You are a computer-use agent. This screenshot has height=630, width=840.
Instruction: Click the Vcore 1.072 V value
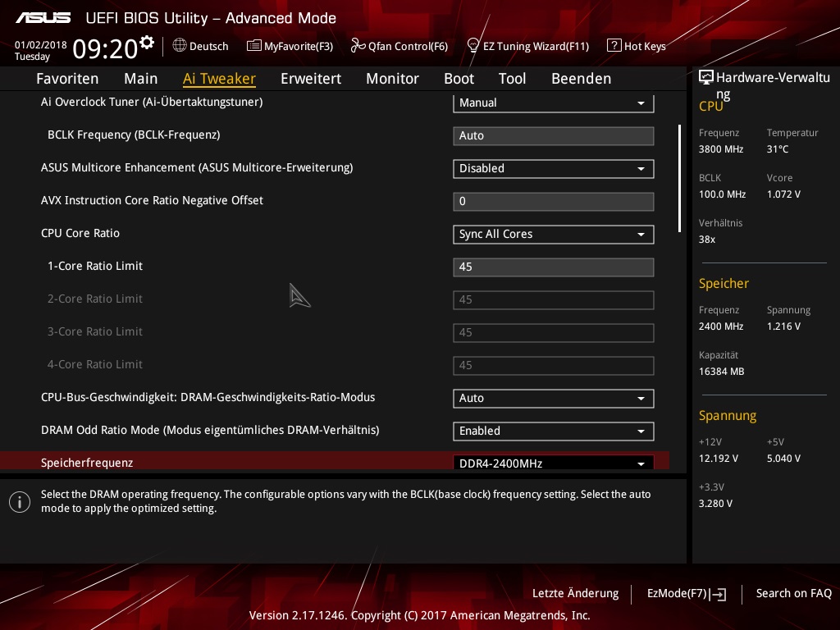(x=783, y=194)
